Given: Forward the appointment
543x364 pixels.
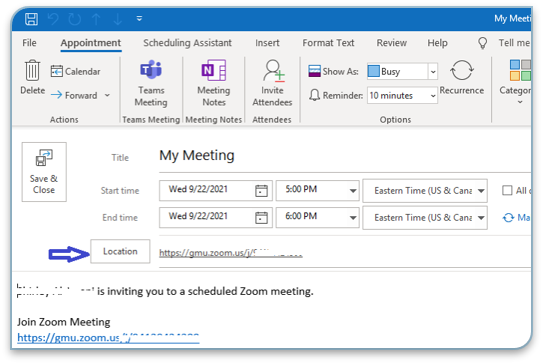Looking at the screenshot, I should point(74,95).
